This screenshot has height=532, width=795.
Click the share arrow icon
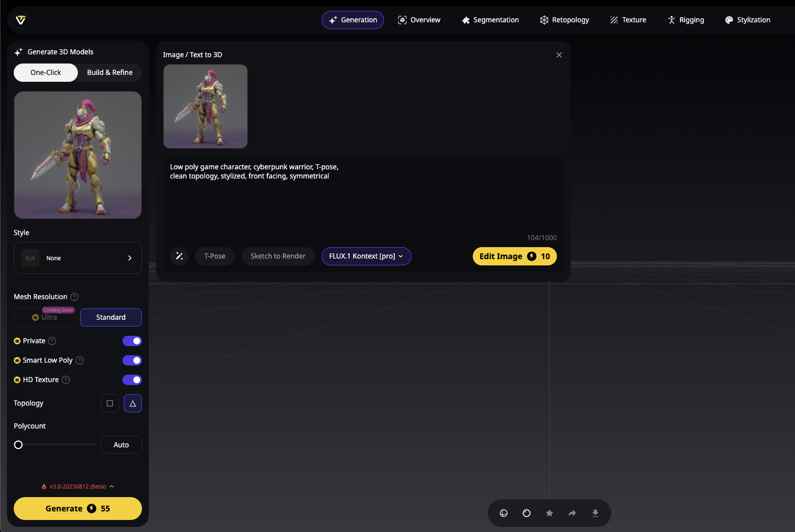[x=572, y=513]
